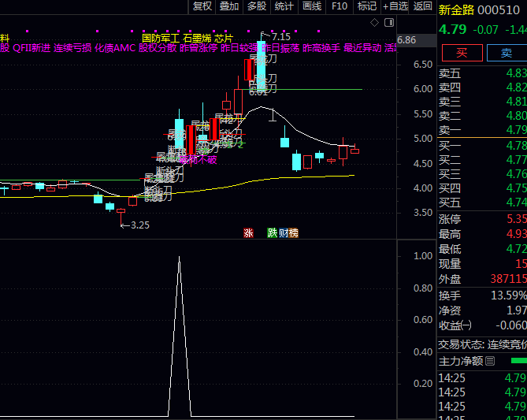This screenshot has height=420, width=527.
Task: Click the blue 财 marker icon
Action: [283, 232]
